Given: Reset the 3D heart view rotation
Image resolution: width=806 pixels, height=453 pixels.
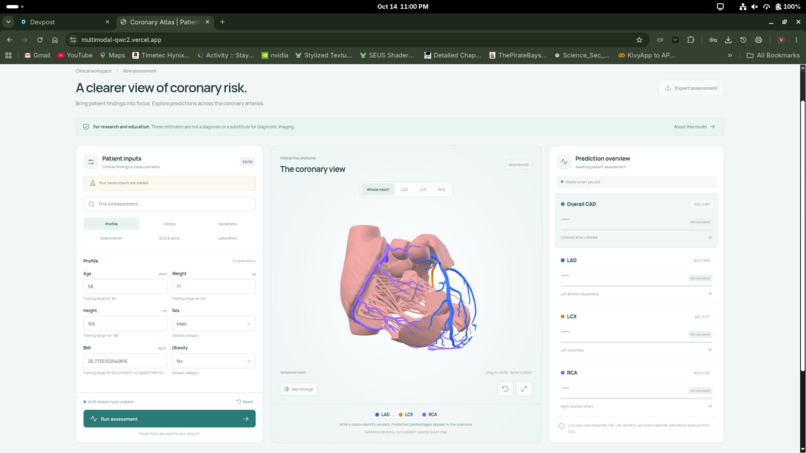Looking at the screenshot, I should [x=505, y=389].
